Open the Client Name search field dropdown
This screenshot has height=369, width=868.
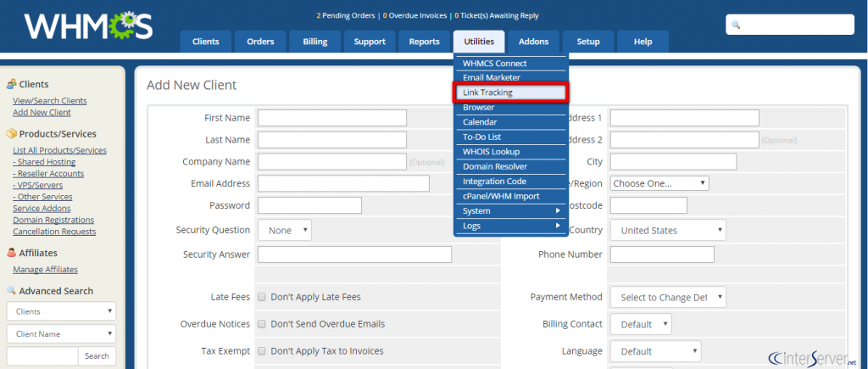click(61, 334)
